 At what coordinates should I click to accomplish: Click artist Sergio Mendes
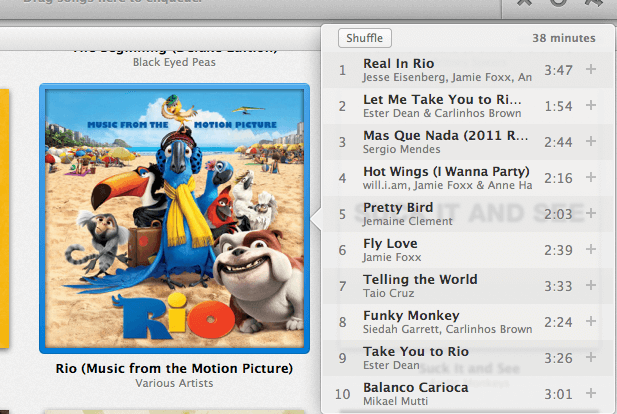click(401, 149)
